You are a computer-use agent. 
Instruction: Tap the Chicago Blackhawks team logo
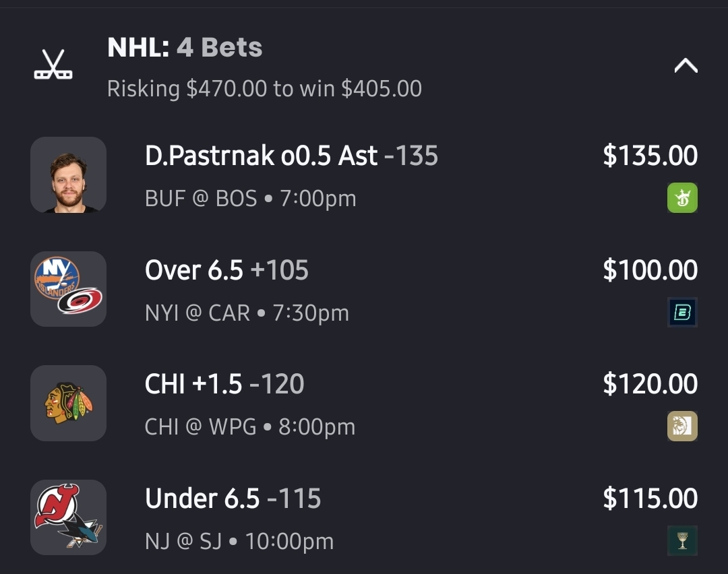68,403
